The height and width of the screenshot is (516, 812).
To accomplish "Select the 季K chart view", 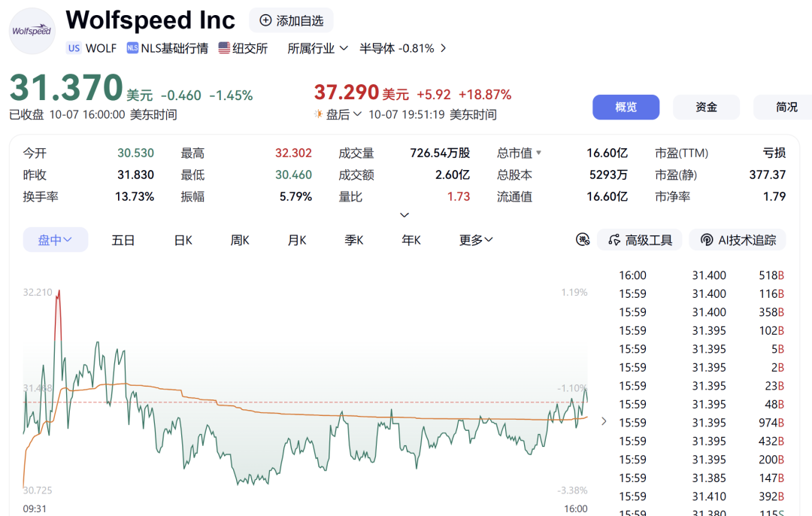I will (x=354, y=241).
